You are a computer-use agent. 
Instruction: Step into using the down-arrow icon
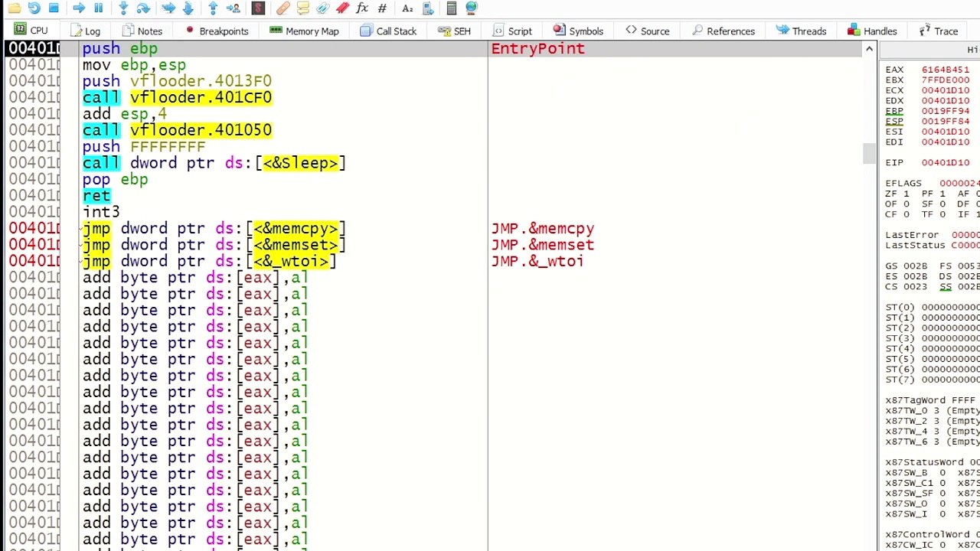coord(123,8)
